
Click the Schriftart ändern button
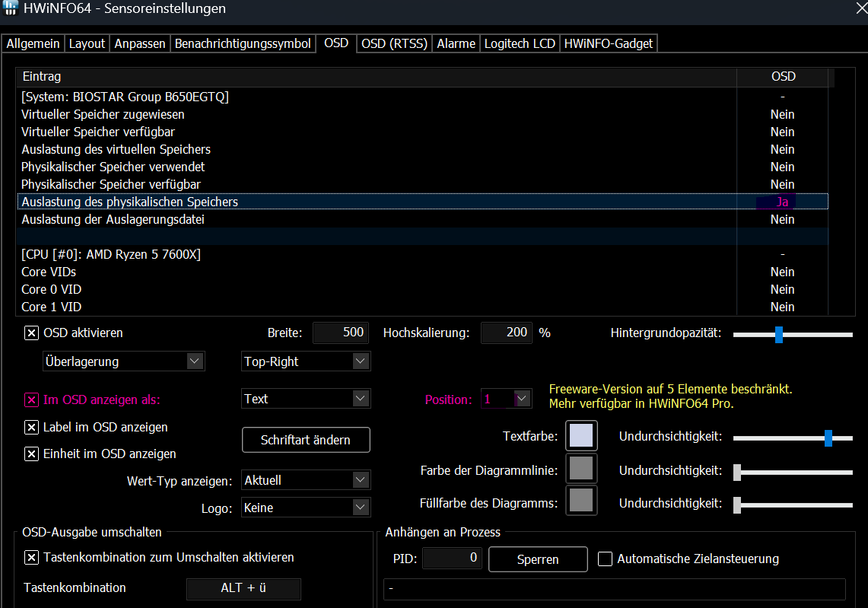tap(306, 441)
